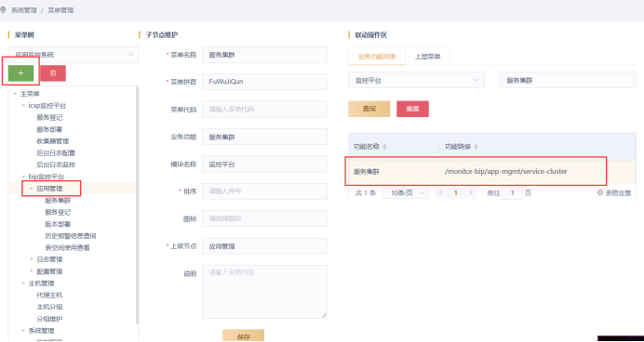The width and height of the screenshot is (644, 342).
Task: Sort by 功能链接 column arrows
Action: point(476,147)
